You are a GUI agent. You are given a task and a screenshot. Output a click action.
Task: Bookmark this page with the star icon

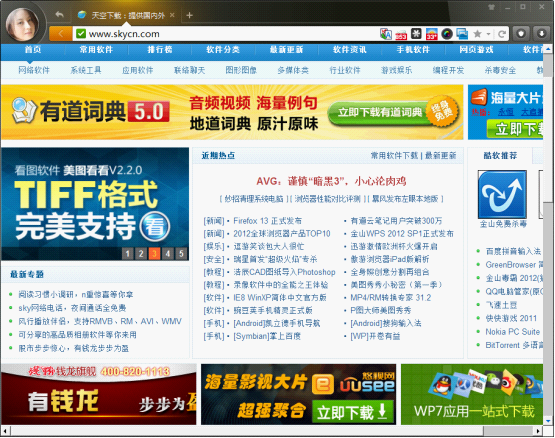tap(477, 34)
